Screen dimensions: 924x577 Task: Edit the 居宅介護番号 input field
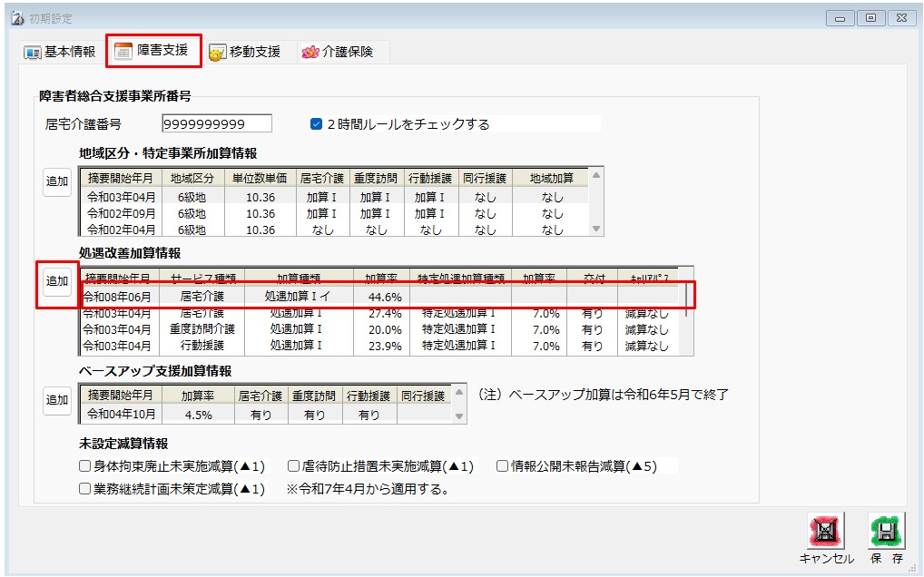pos(217,123)
